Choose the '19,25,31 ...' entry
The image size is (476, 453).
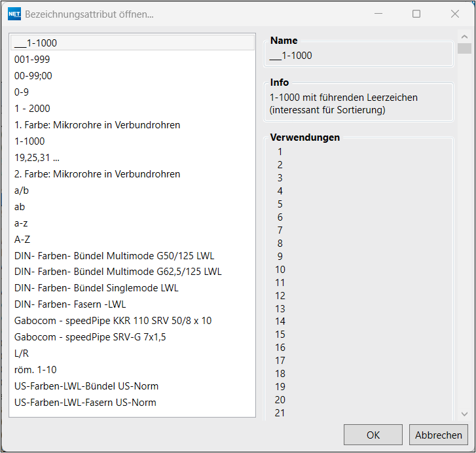pos(132,158)
